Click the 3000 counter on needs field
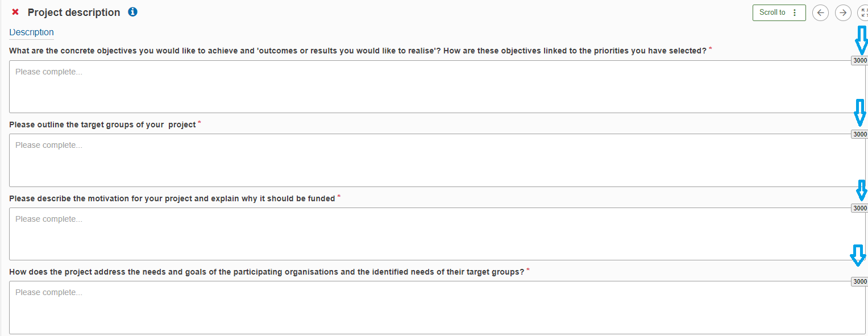Image resolution: width=868 pixels, height=336 pixels. 859,281
